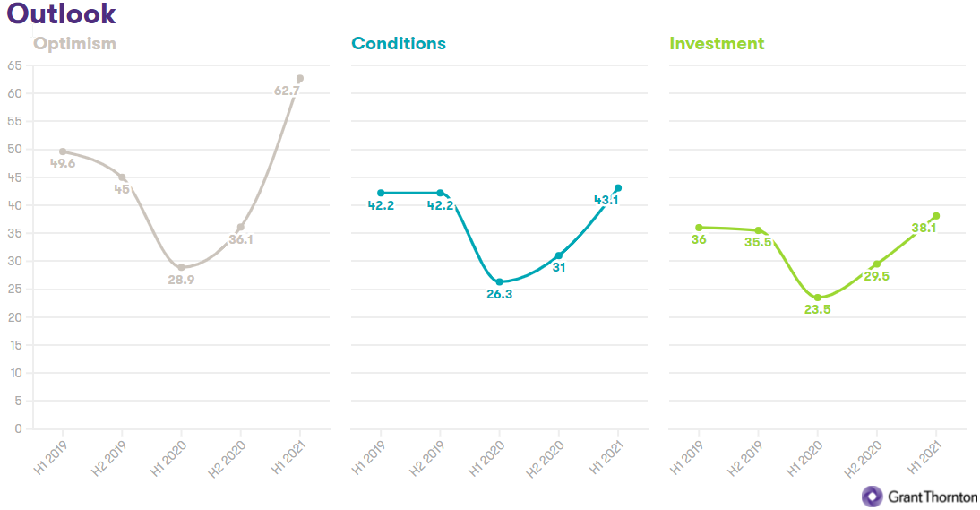Click the 23.5 data point on Investment
Viewport: 980px width, 510px height.
[x=817, y=298]
